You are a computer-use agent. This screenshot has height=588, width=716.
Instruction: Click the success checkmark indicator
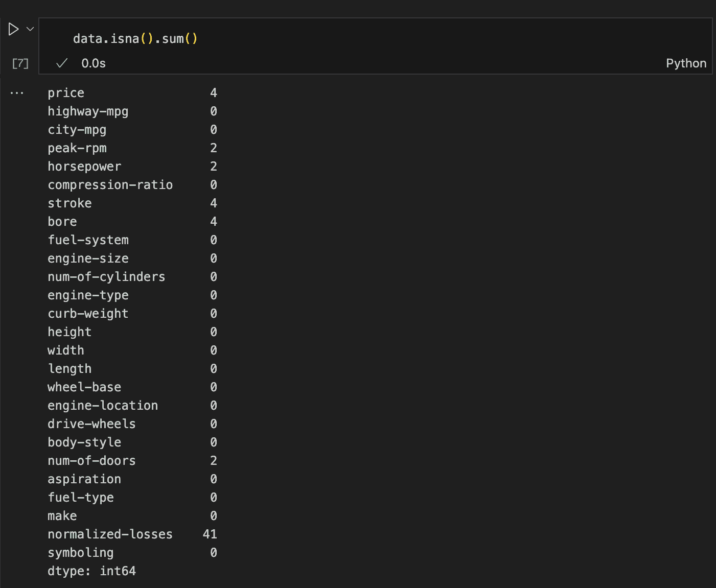pyautogui.click(x=61, y=63)
